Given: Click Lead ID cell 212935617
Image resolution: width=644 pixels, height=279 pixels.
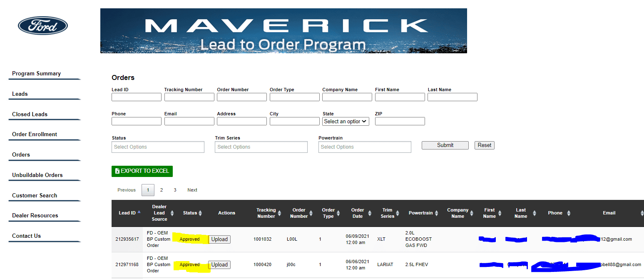Looking at the screenshot, I should tap(127, 239).
